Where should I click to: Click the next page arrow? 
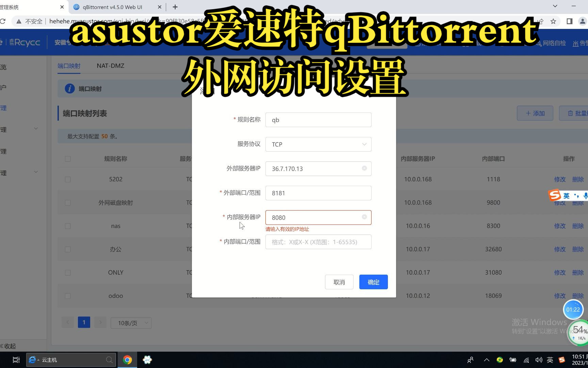pos(100,322)
